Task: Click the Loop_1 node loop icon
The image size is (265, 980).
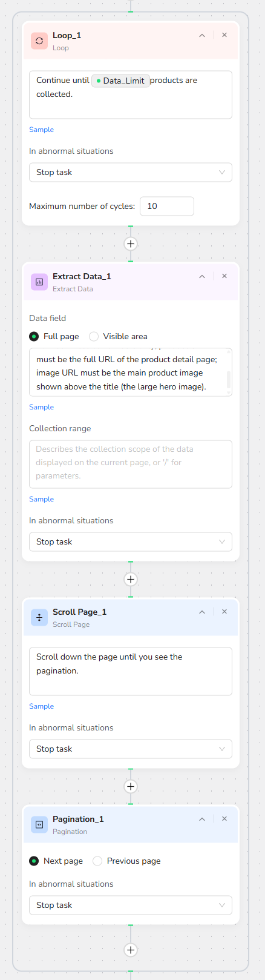Action: [39, 41]
